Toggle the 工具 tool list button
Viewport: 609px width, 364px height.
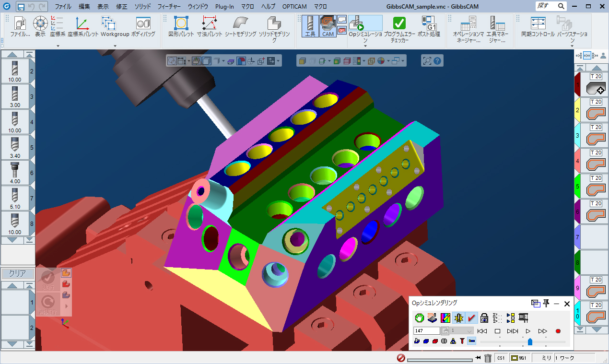310,26
